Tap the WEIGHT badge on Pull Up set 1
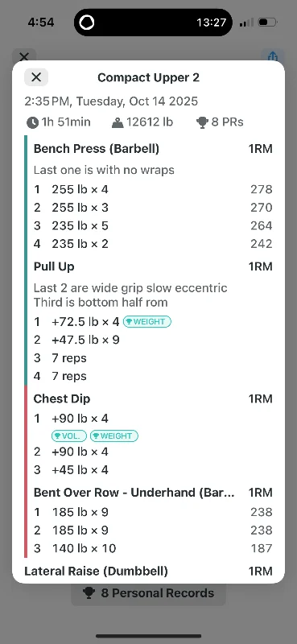The width and height of the screenshot is (297, 644). [147, 321]
